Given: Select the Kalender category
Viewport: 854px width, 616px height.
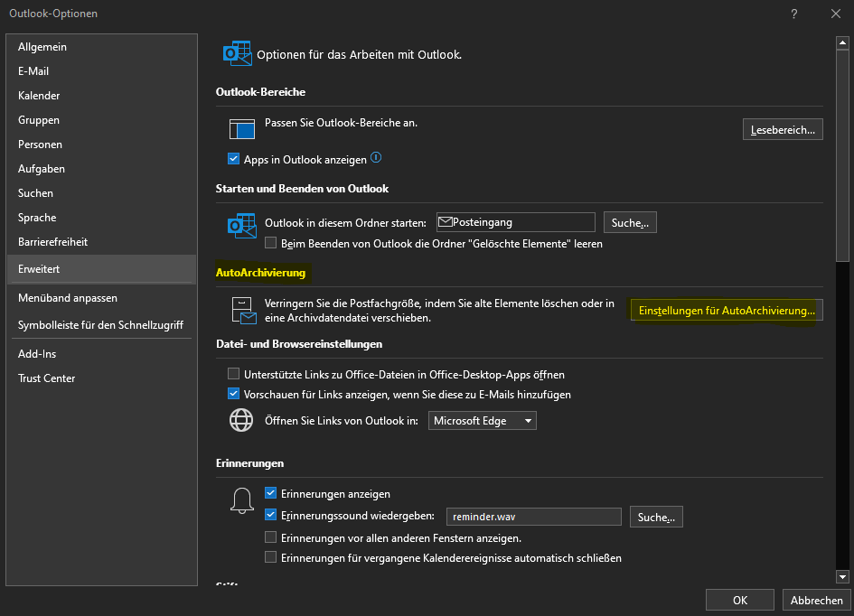Looking at the screenshot, I should pos(39,96).
